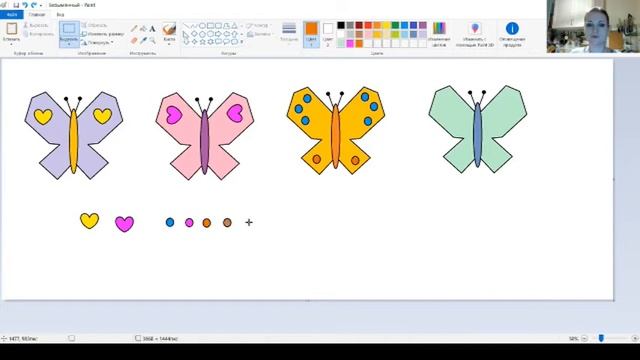Click the blue product alert info icon
The height and width of the screenshot is (360, 640).
(x=512, y=29)
